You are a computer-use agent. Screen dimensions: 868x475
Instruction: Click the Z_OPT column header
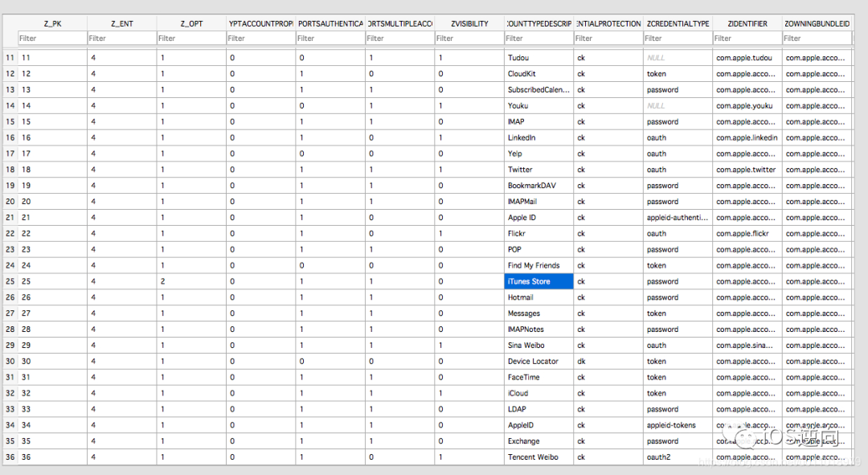[191, 24]
